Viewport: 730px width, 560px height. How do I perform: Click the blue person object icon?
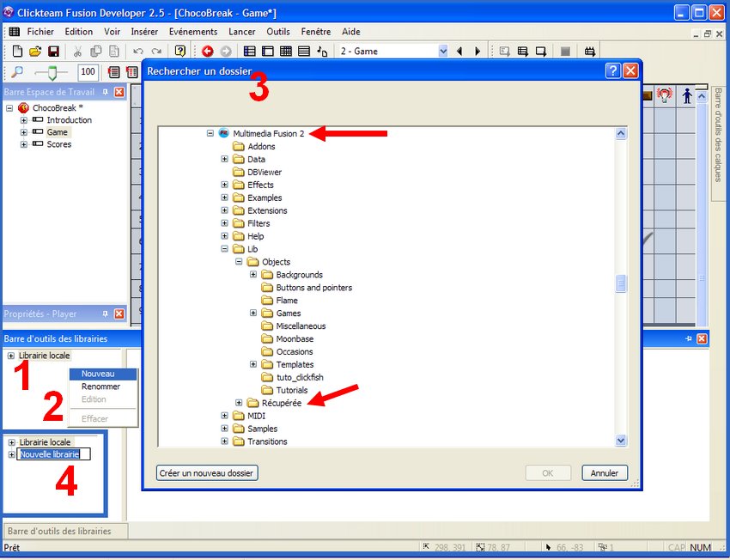[x=687, y=96]
